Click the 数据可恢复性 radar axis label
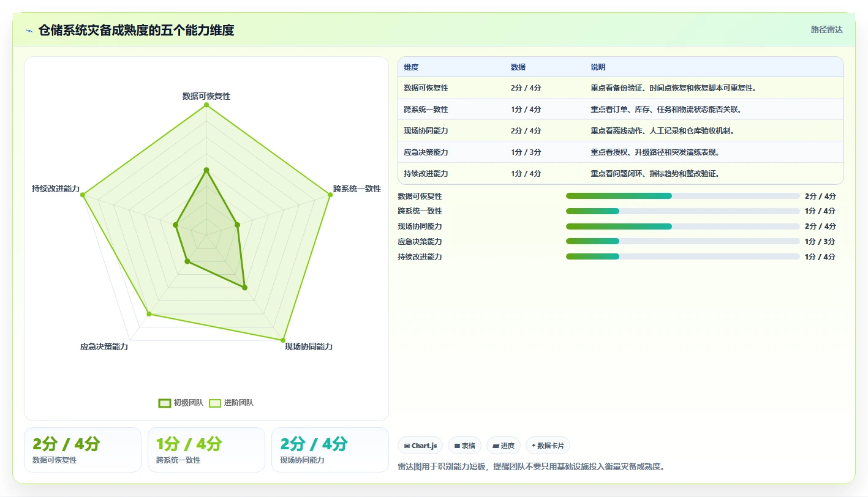868x497 pixels. tap(206, 96)
